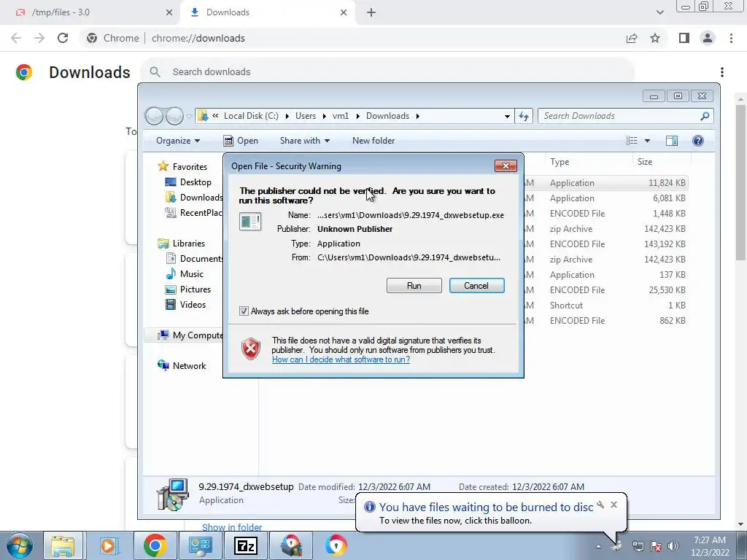
Task: Uncheck Always ask before opening this file
Action: (244, 311)
